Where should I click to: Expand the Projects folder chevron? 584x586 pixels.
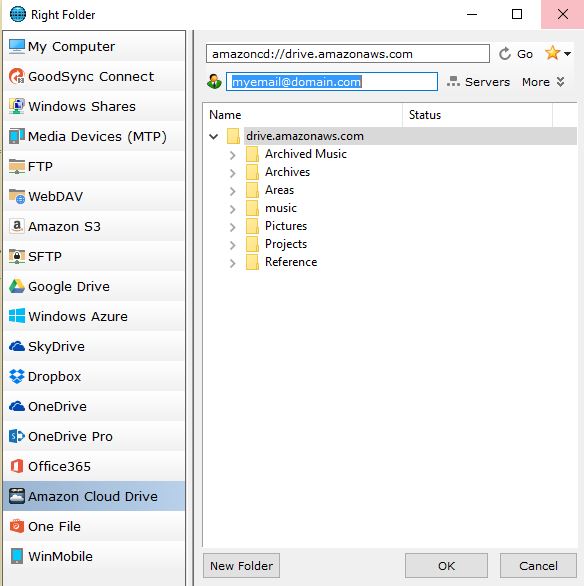click(x=232, y=245)
